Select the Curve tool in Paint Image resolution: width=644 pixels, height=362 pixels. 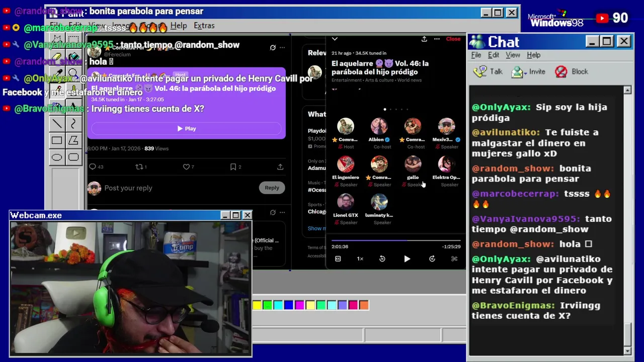click(x=73, y=124)
